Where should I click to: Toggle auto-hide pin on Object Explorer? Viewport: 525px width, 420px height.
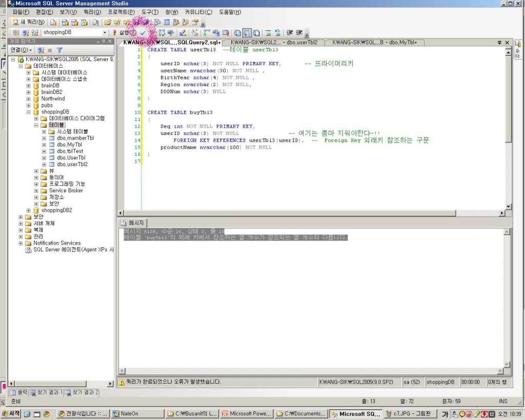[x=104, y=41]
